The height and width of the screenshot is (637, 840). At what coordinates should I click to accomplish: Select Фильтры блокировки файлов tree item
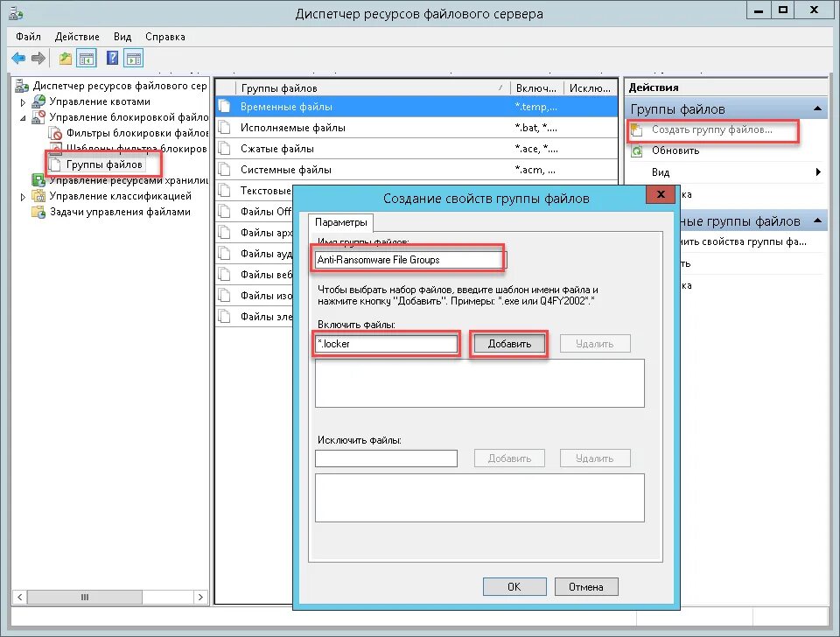137,133
